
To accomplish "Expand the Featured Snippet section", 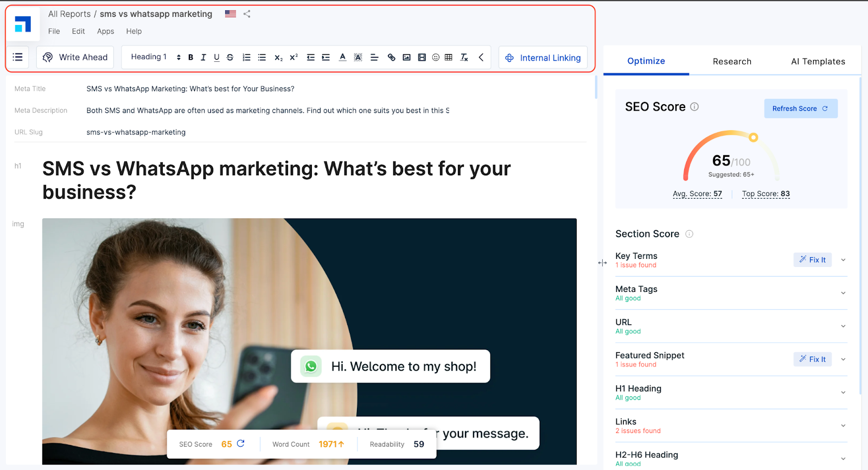I will pyautogui.click(x=843, y=359).
